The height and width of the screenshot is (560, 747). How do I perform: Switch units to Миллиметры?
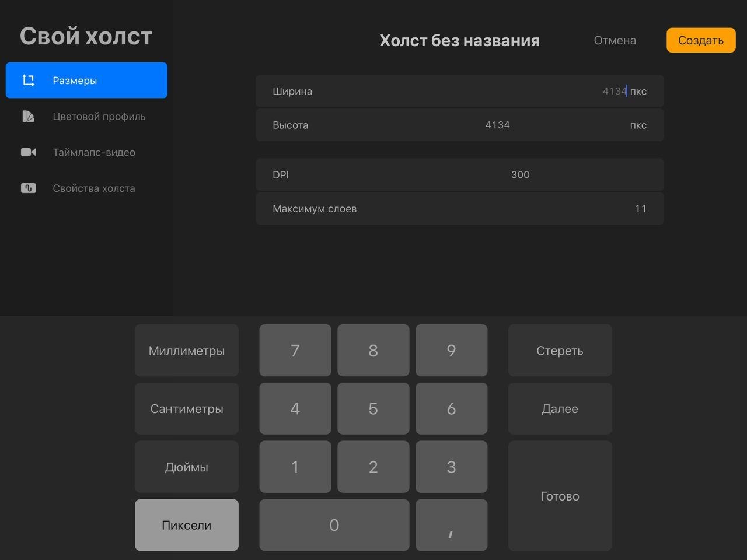click(x=187, y=351)
